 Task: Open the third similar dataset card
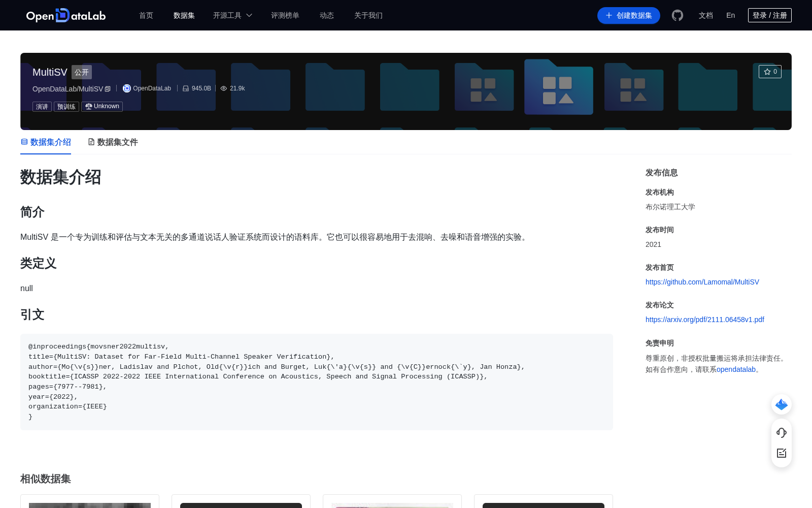coord(392,501)
